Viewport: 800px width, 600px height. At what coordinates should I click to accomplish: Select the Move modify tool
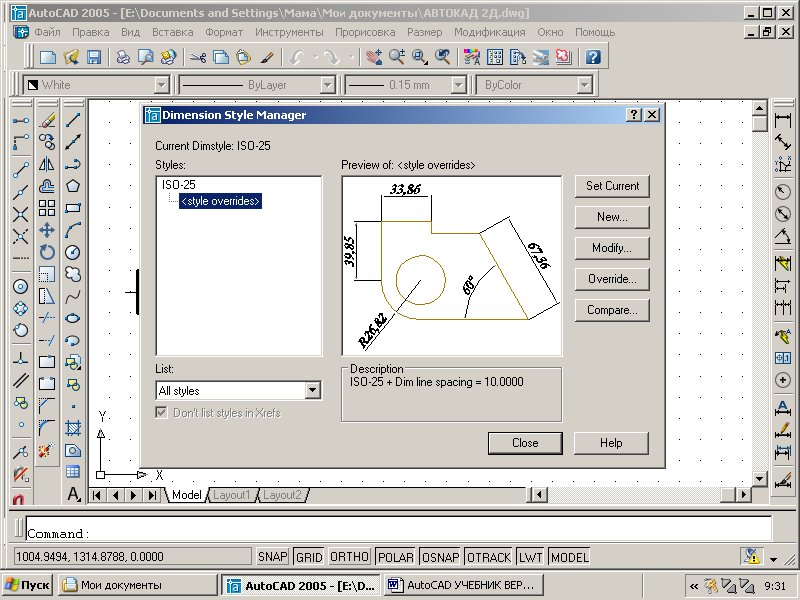47,230
